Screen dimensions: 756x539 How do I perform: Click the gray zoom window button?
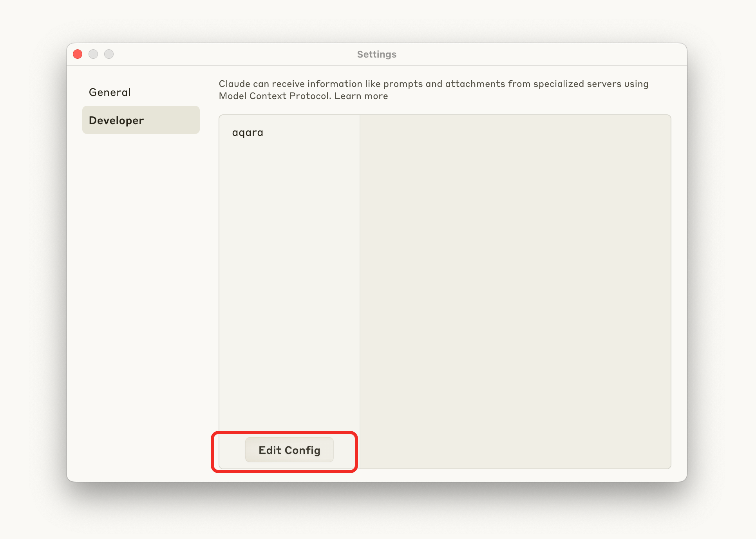pos(109,54)
